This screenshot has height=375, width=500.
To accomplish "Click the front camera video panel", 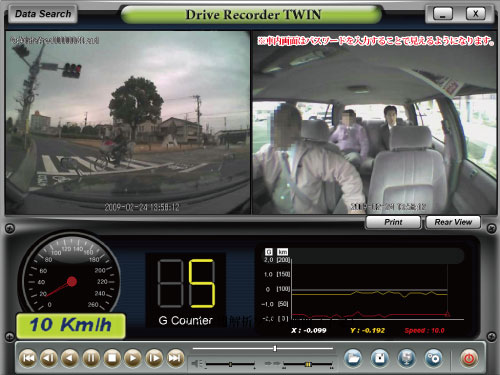I will coord(128,123).
